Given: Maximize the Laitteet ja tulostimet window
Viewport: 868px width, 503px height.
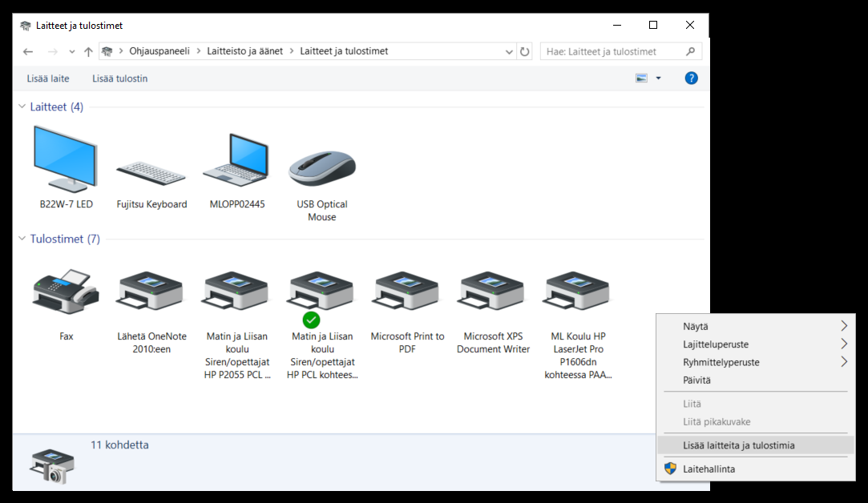Looking at the screenshot, I should [653, 26].
